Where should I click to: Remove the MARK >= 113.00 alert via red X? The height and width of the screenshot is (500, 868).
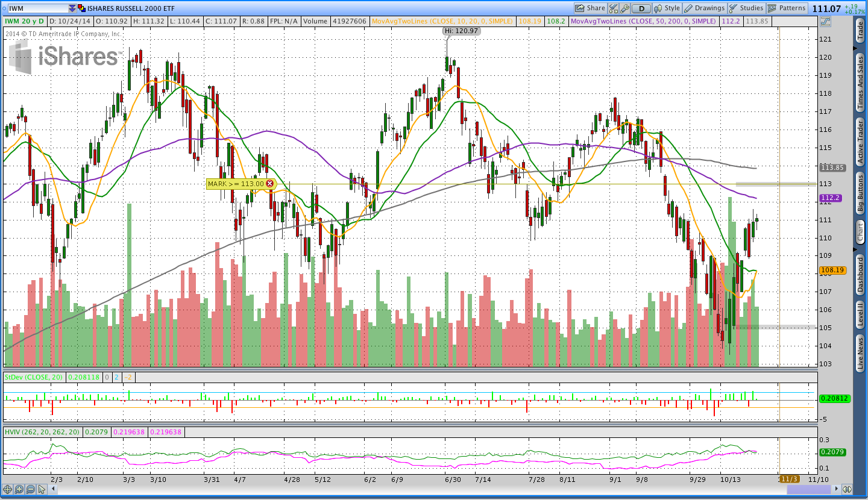269,184
